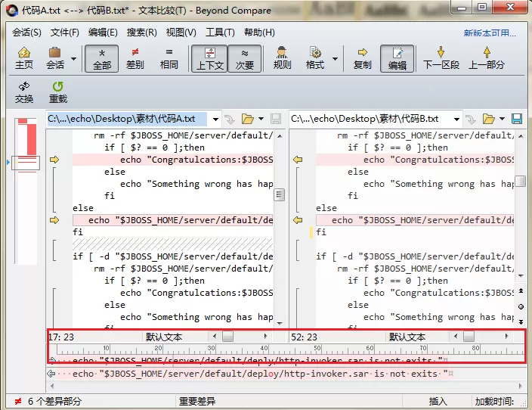This screenshot has height=410, width=532.
Task: Expand the left folder icon dropdown arrow
Action: [261, 119]
